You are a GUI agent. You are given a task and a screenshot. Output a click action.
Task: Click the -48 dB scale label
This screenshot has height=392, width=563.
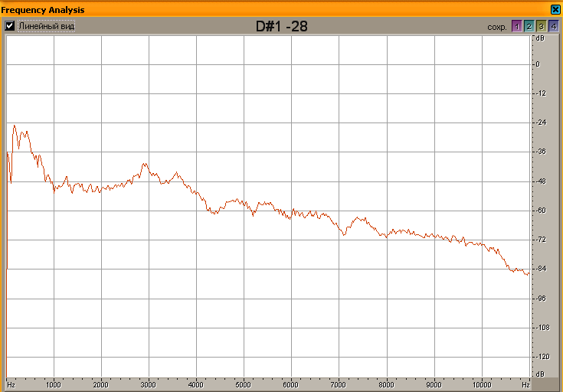coord(541,181)
